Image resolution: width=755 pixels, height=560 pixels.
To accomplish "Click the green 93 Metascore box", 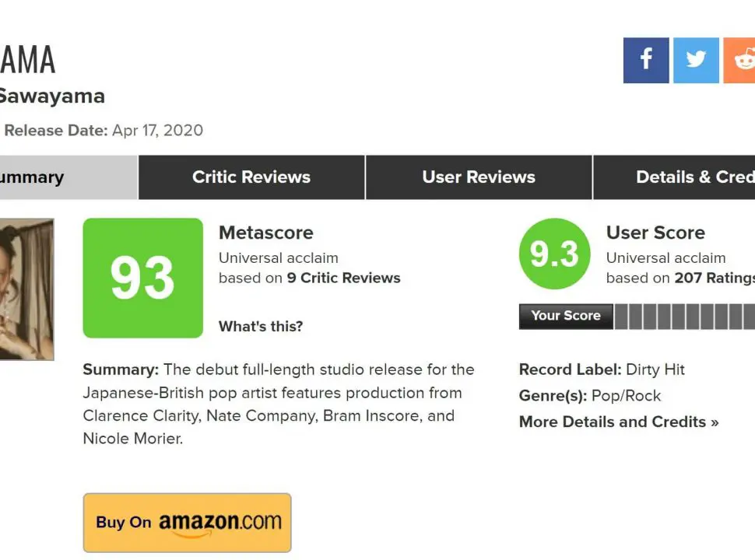I will [x=142, y=278].
